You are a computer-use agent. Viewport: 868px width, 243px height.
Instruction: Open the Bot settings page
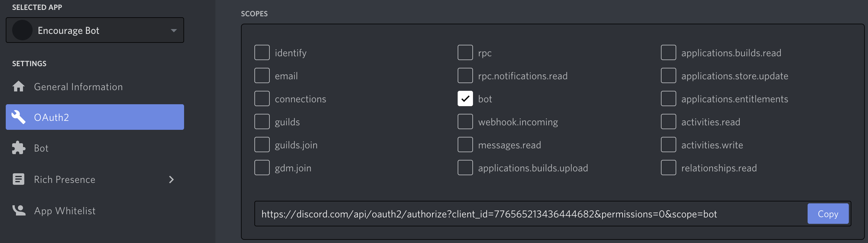pos(41,148)
